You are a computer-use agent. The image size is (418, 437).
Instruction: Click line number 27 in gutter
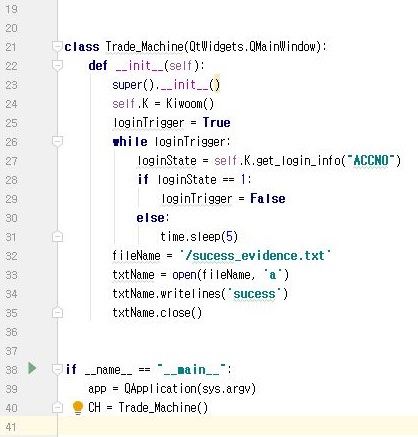[x=11, y=161]
